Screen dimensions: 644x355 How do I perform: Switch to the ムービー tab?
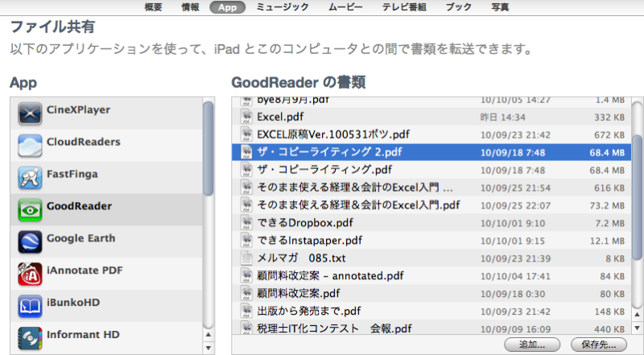345,7
